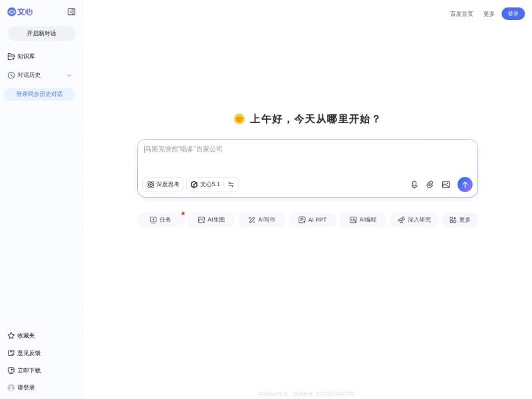This screenshot has width=532, height=399.
Task: Select the 深入研究 shortcut chip
Action: pyautogui.click(x=414, y=220)
